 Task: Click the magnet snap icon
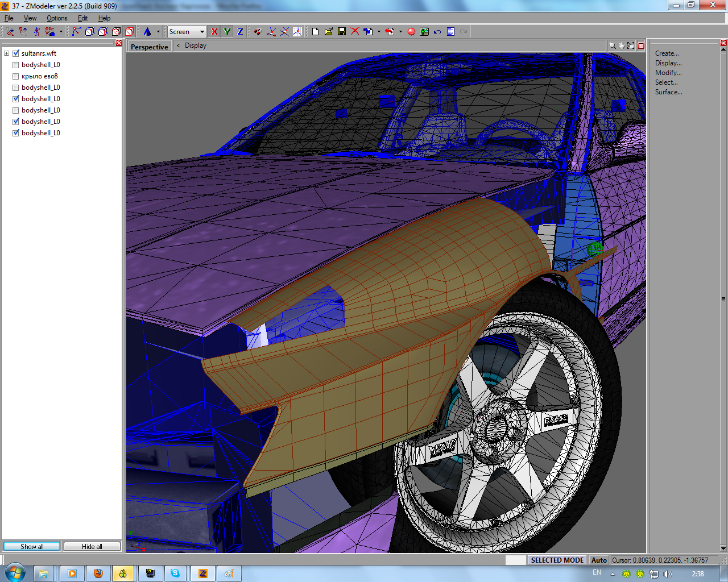tap(258, 32)
